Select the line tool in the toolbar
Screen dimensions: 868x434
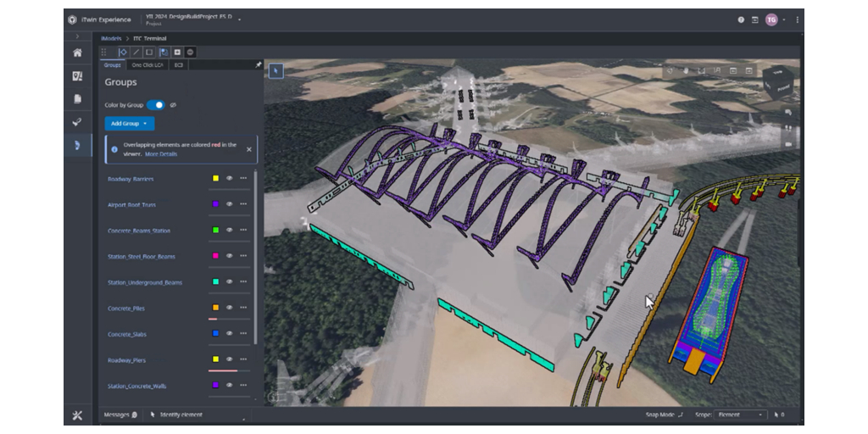[136, 52]
